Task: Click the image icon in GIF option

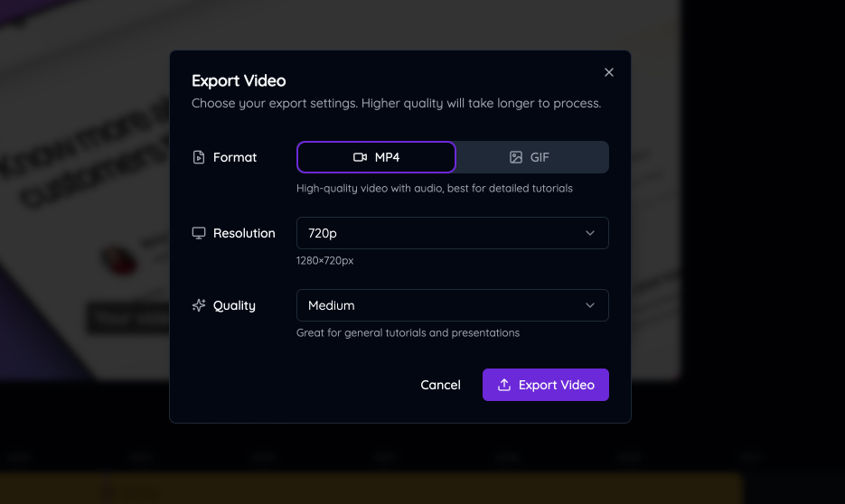Action: click(516, 157)
